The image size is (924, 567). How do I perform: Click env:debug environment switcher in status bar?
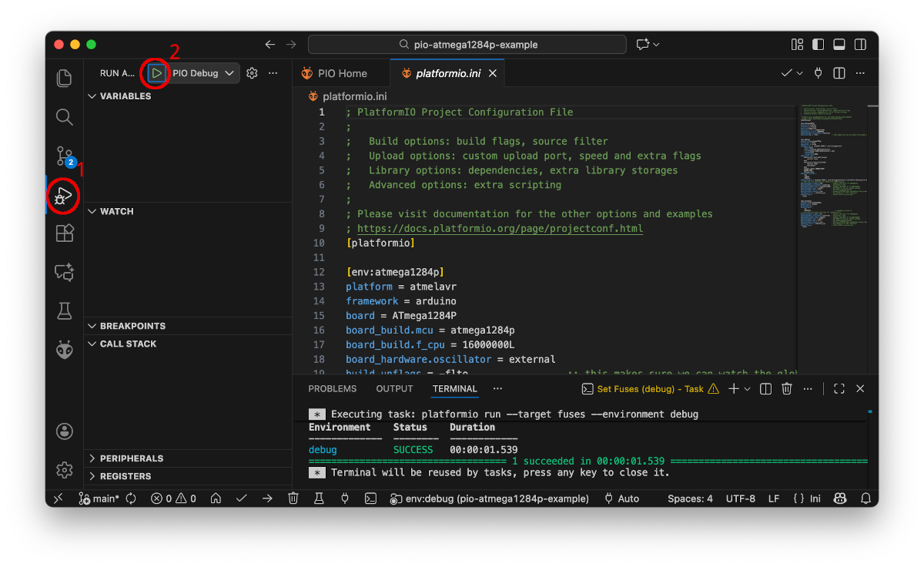pos(490,498)
